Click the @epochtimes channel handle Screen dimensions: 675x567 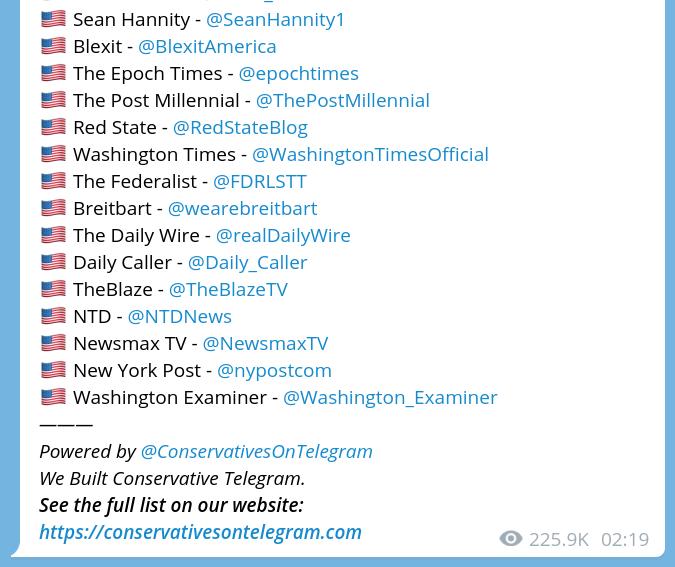298,74
